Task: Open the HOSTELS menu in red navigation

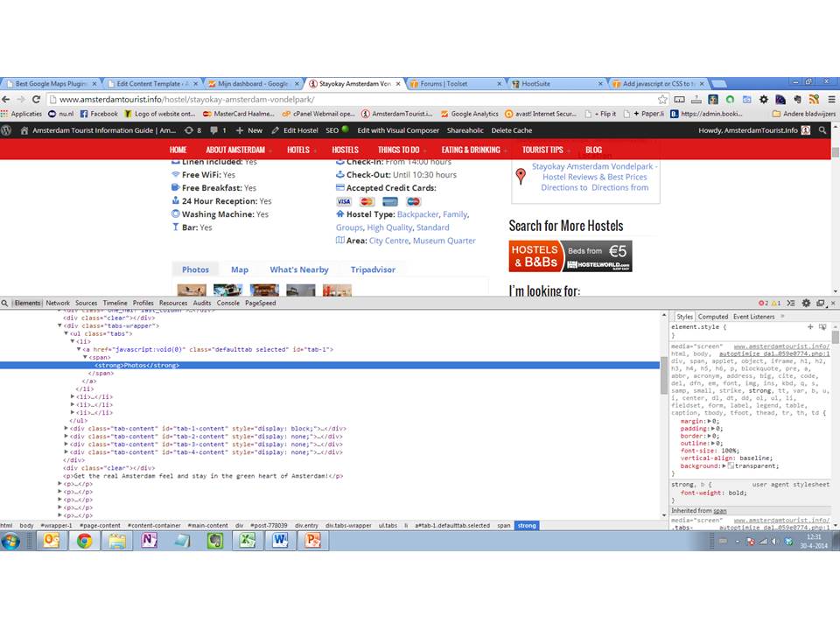Action: click(x=345, y=150)
